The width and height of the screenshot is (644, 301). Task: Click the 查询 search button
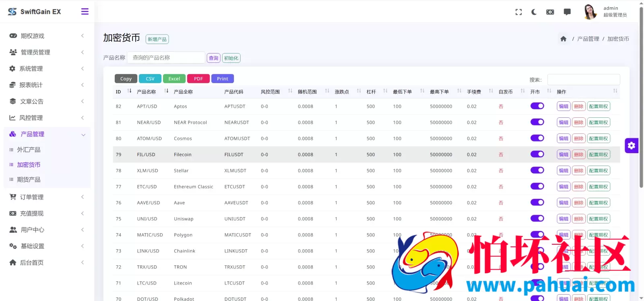[214, 58]
